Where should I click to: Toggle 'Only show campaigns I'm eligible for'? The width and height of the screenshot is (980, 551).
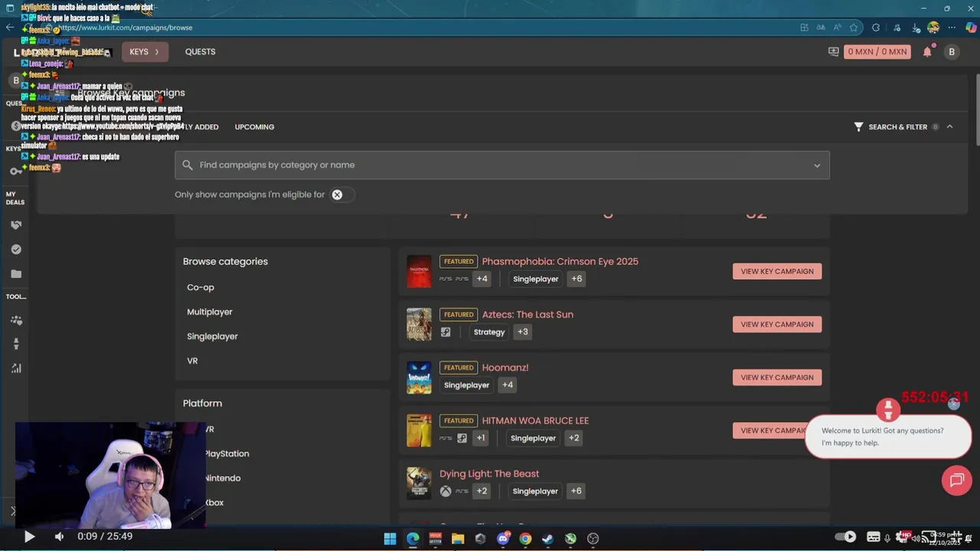[x=342, y=194]
